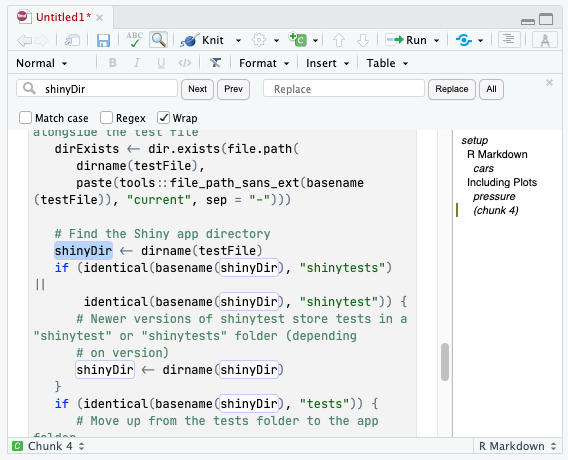Image resolution: width=568 pixels, height=460 pixels.
Task: Enable Regex search option
Action: click(106, 118)
